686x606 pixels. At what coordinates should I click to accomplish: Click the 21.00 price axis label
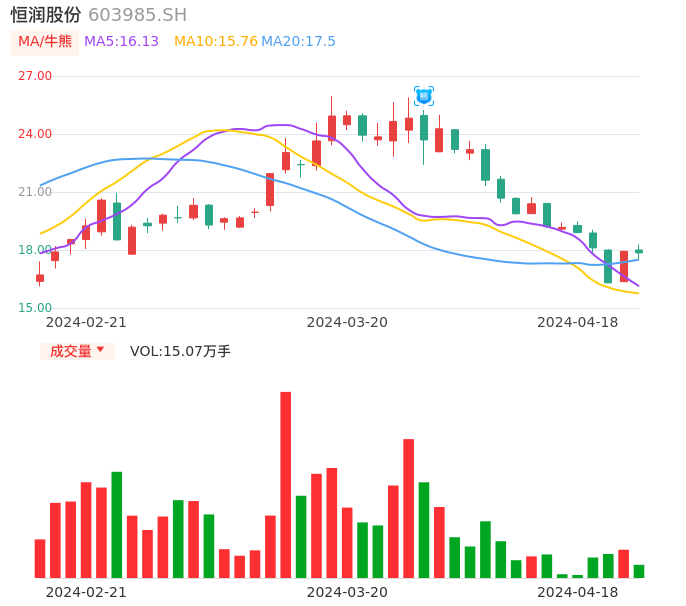click(x=35, y=192)
